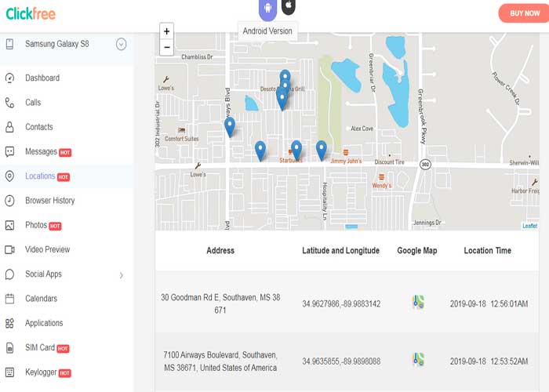Open the Video Preview section
Viewport: 549px width, 392px height.
[47, 249]
